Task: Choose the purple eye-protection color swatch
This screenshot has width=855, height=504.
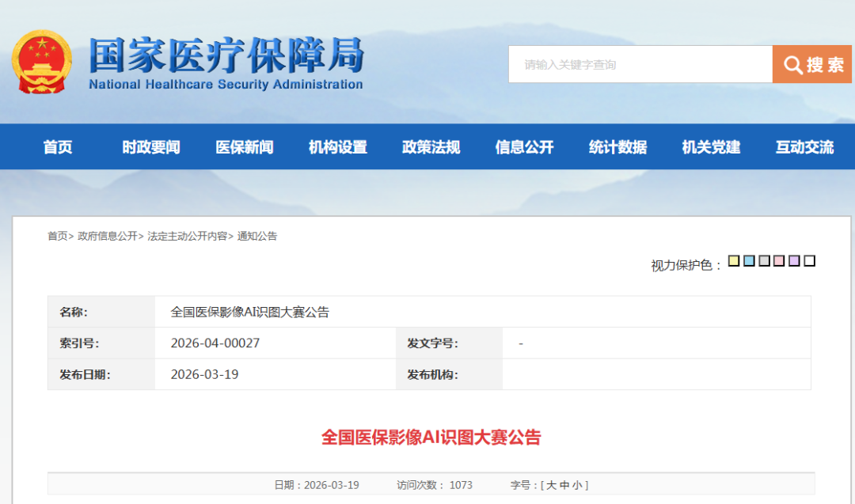Action: [794, 261]
